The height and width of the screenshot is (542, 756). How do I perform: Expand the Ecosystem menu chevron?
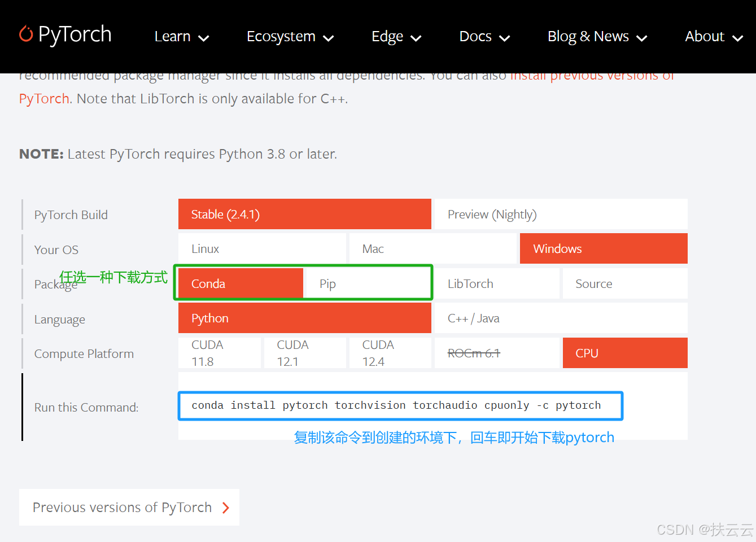click(329, 38)
